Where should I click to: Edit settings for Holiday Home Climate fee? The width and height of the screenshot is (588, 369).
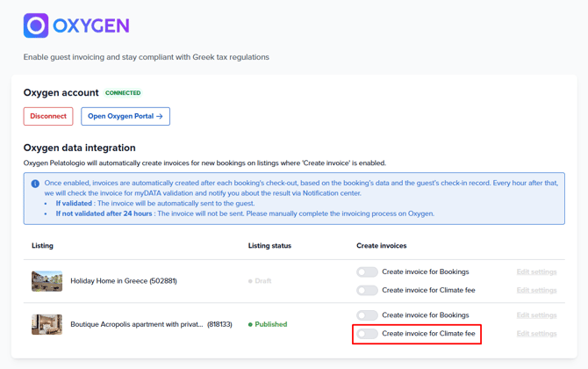point(536,290)
